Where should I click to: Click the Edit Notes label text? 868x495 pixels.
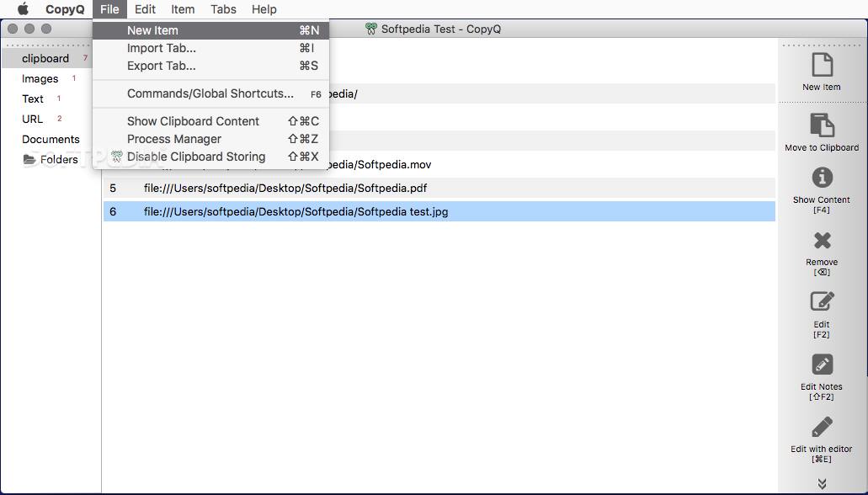[822, 386]
